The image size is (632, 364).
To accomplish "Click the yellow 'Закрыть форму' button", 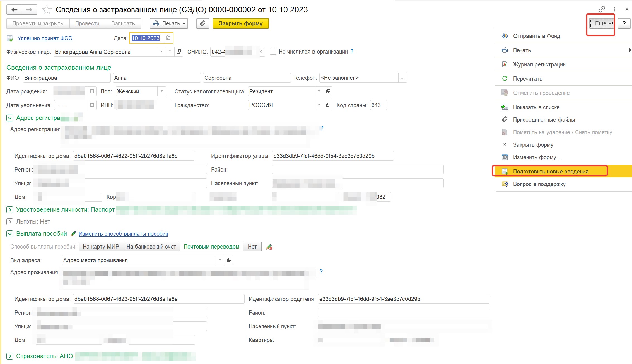I will pos(240,23).
